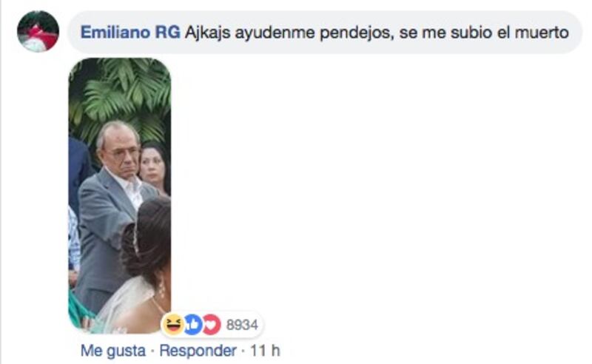Screen dimensions: 592x364
Task: Click the bride's earring in the photo
Action: click(x=161, y=289)
